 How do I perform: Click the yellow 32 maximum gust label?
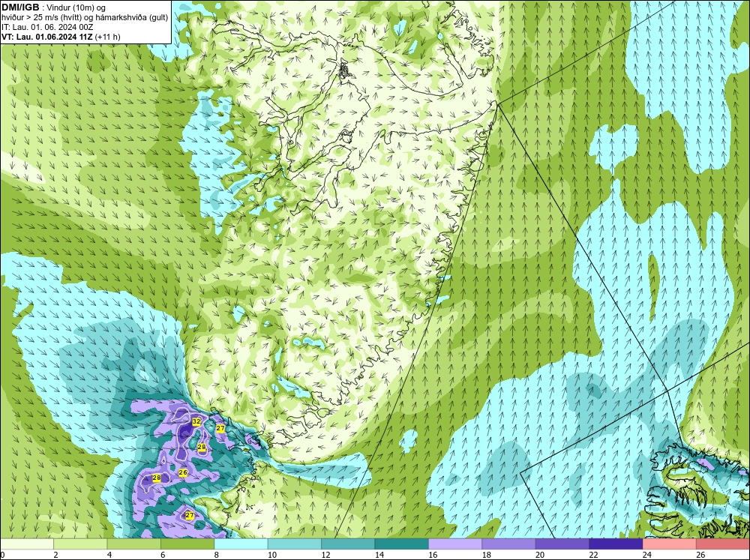196,421
